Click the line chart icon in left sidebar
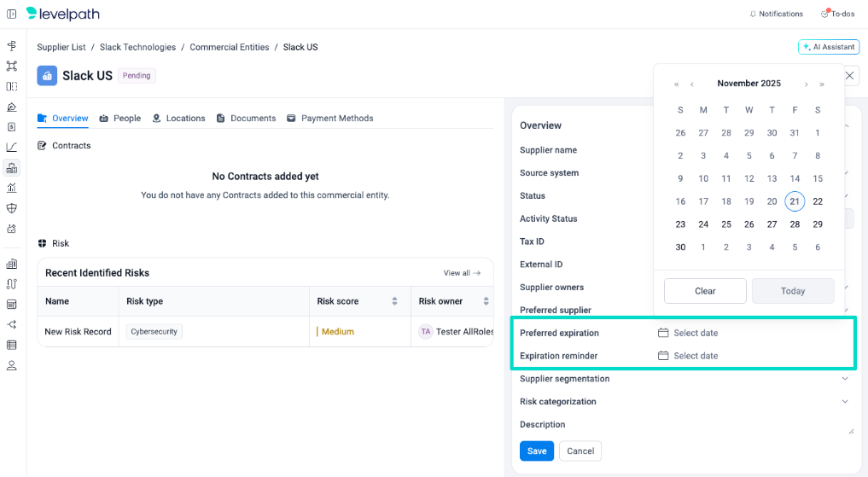Screen dimensions: 868x477 pyautogui.click(x=11, y=147)
